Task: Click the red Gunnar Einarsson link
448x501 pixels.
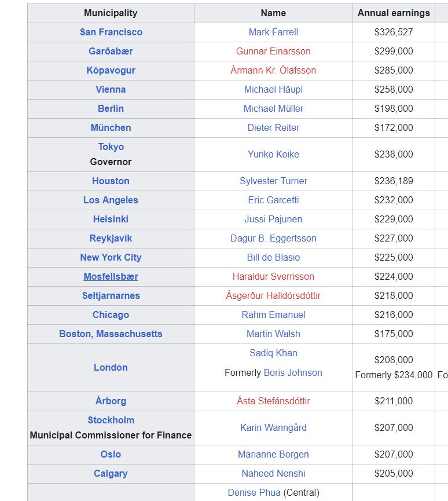Action: pos(273,51)
